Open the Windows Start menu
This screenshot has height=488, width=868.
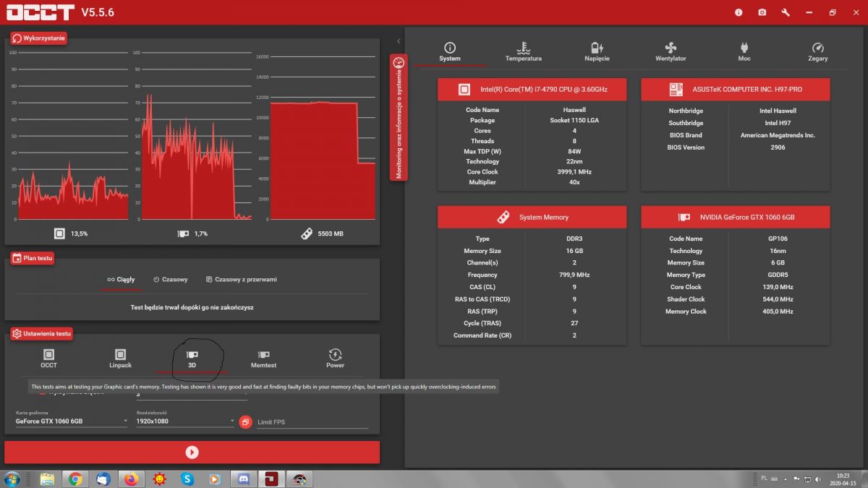pos(12,479)
